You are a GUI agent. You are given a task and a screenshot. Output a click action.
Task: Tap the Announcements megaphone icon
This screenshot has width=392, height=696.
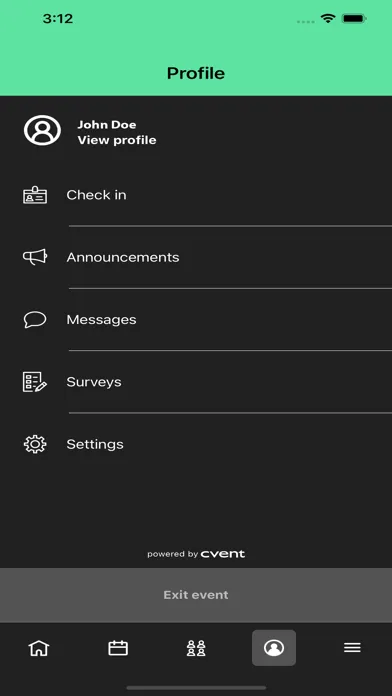pyautogui.click(x=35, y=257)
